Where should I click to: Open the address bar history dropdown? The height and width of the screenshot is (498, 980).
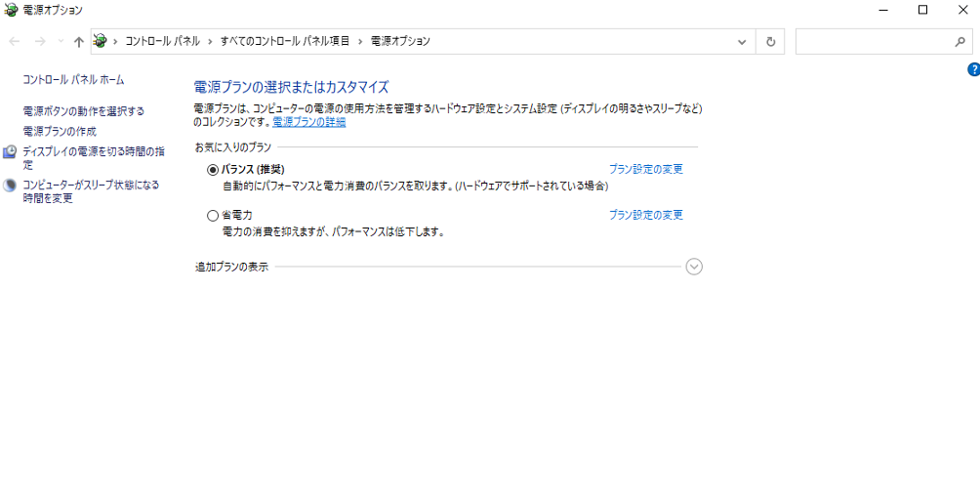[x=743, y=42]
